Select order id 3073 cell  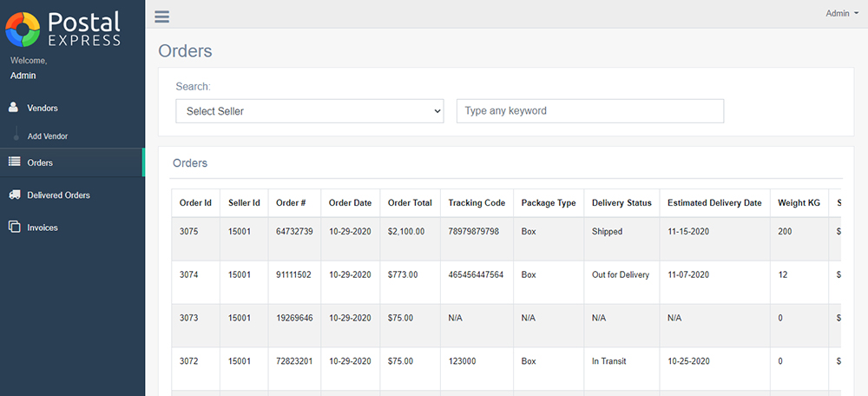tap(188, 318)
